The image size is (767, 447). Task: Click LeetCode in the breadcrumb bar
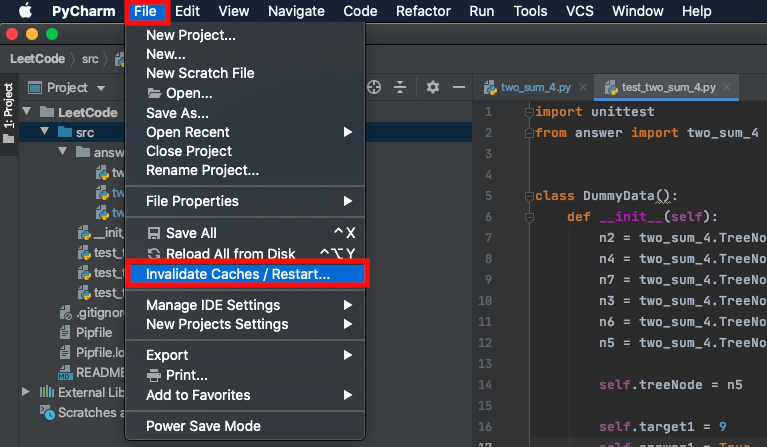coord(38,59)
